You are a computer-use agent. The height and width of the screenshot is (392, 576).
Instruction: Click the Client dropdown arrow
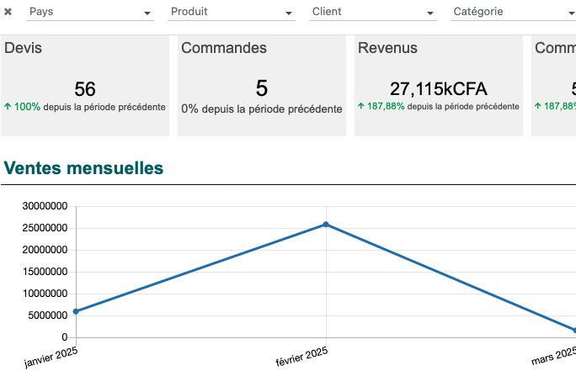[x=430, y=13]
